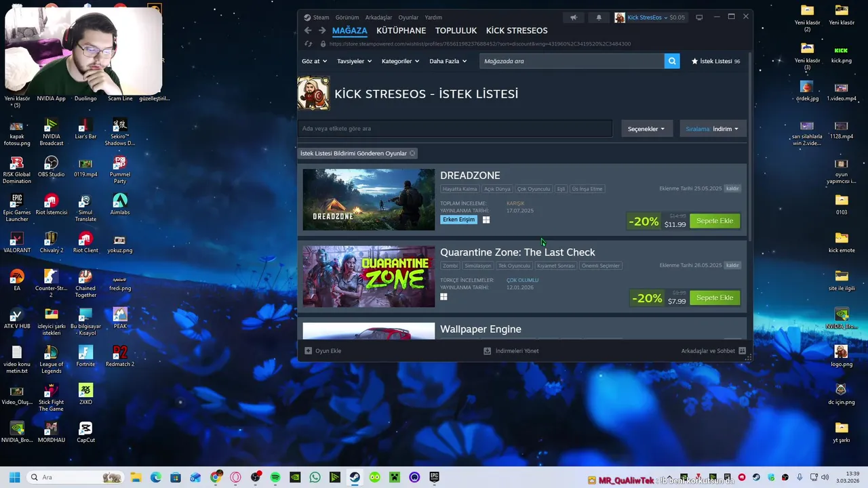
Task: Go forward with Steam's right arrow
Action: [322, 30]
